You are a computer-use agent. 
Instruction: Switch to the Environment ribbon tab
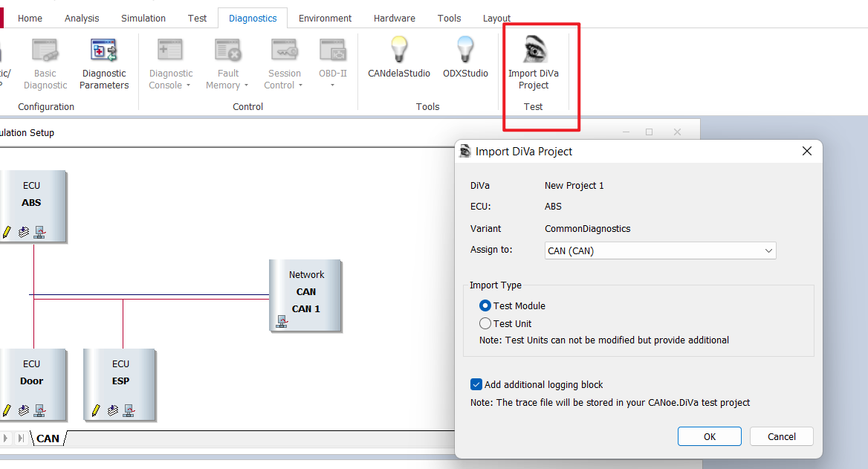(325, 19)
